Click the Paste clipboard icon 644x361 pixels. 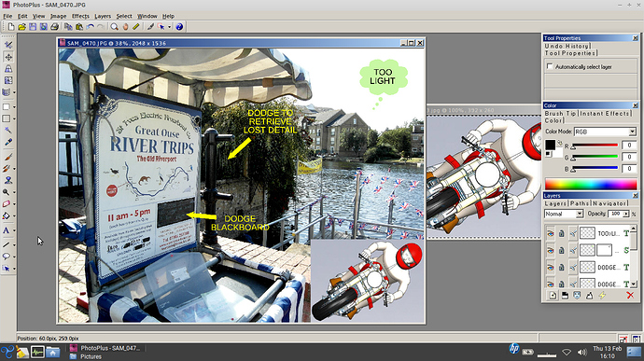point(78,27)
